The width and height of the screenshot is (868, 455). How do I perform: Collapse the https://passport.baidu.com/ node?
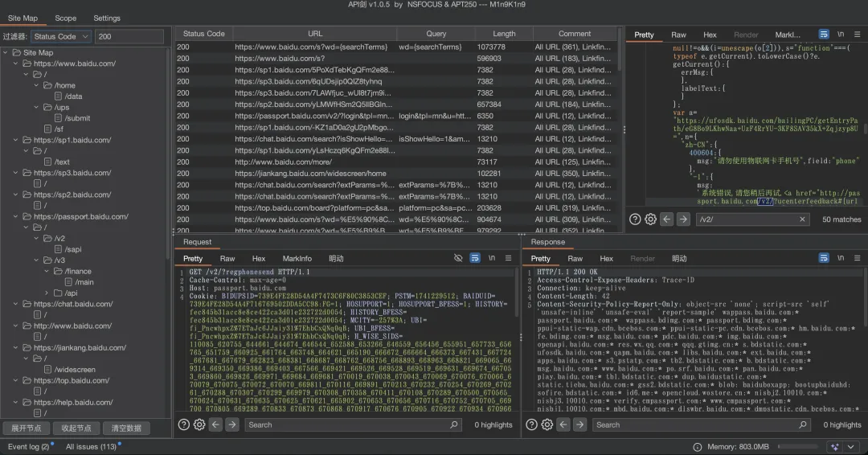click(15, 216)
